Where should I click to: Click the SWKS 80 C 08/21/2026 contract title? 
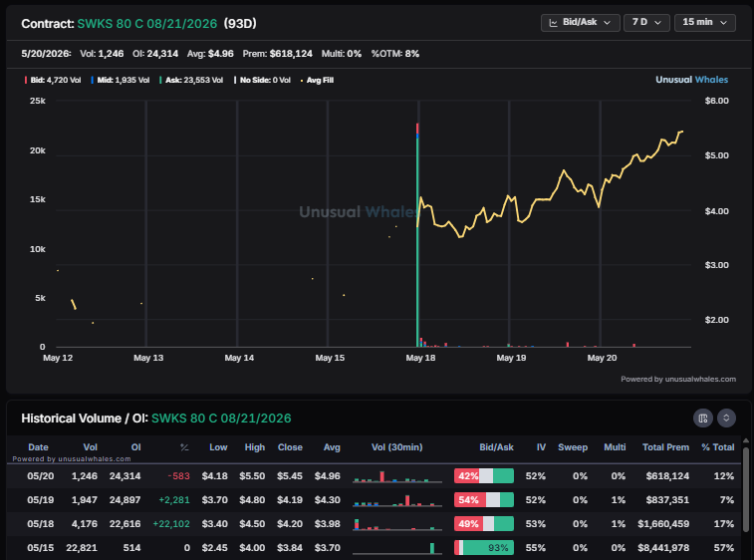147,24
